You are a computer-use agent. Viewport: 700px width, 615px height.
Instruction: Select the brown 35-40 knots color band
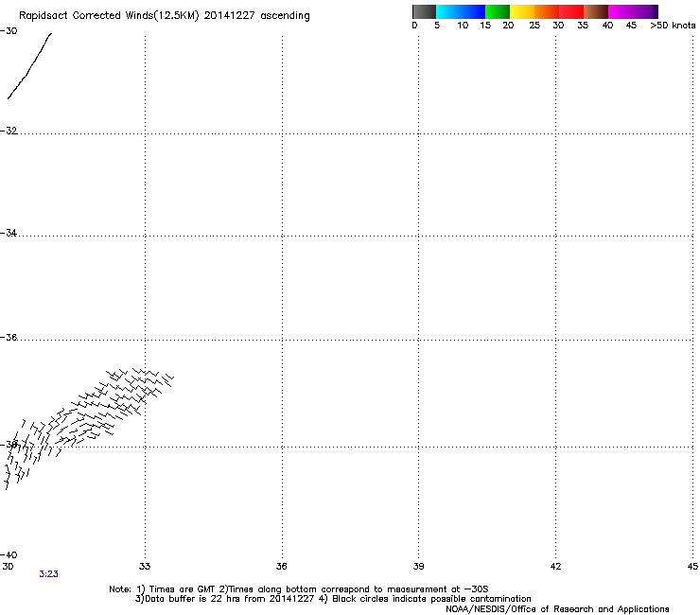click(x=596, y=11)
